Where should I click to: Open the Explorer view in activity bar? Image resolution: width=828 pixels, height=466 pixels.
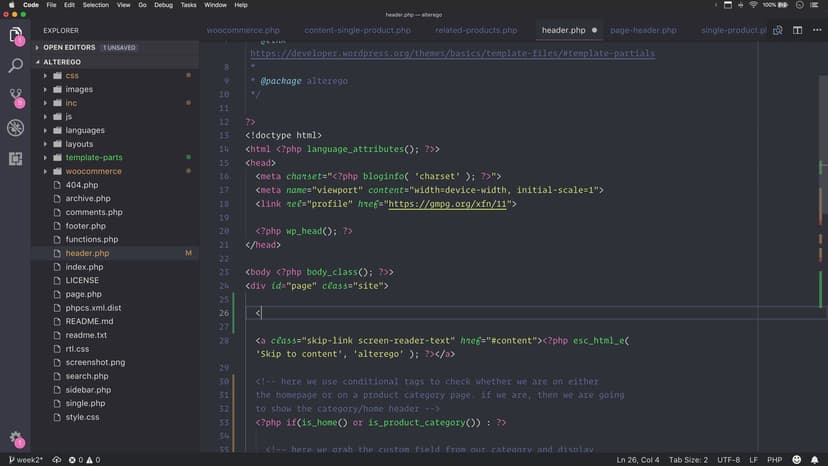click(x=16, y=36)
